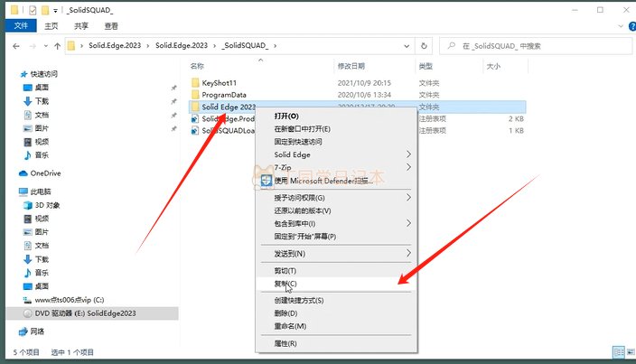636x364 pixels.
Task: Select 此电脑 in navigation pane
Action: click(x=41, y=191)
